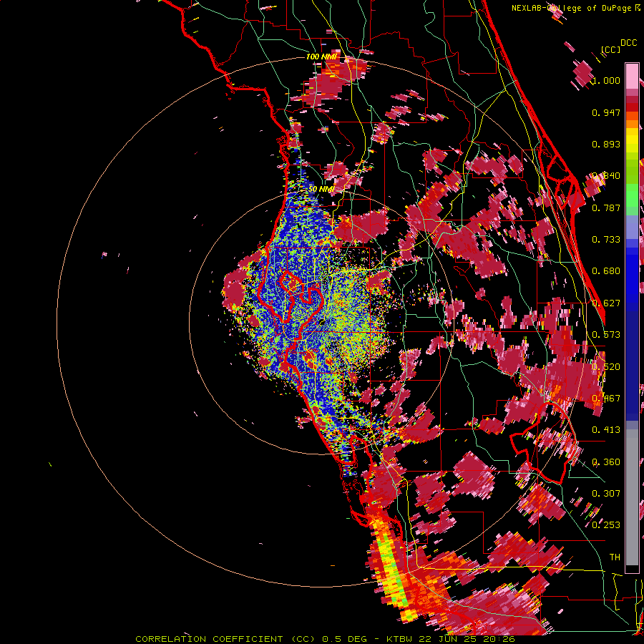This screenshot has width=644, height=644.
Task: Click the 100 NMI range ring label
Action: [x=321, y=57]
